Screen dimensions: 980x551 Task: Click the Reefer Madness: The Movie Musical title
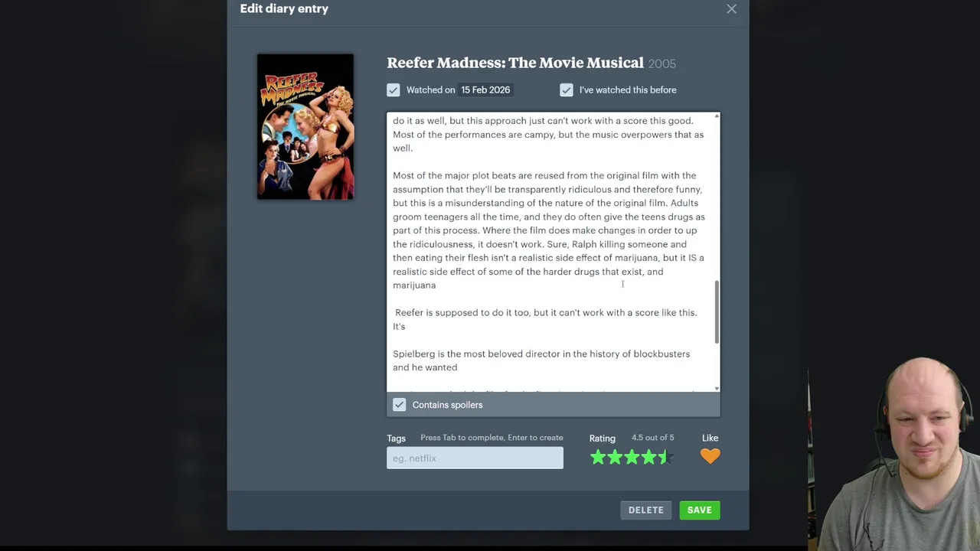click(515, 63)
